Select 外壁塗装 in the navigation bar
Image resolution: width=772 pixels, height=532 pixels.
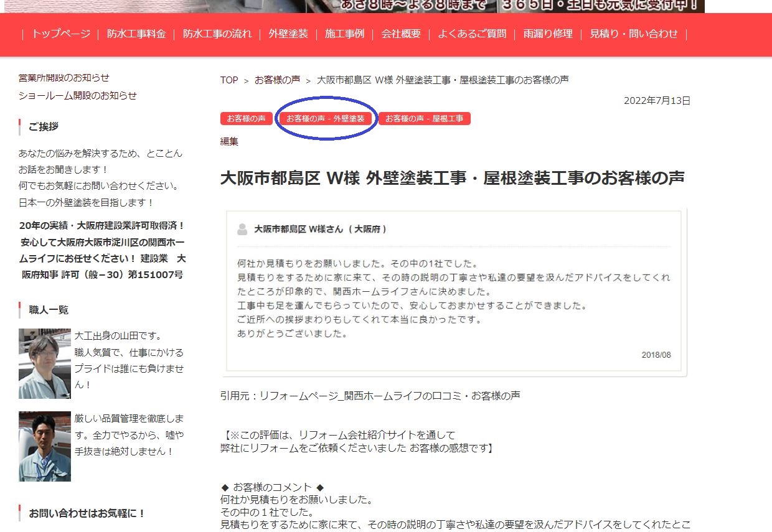pos(288,34)
